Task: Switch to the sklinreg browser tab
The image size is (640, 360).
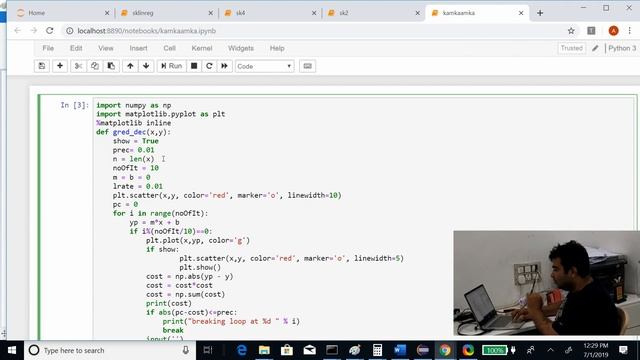Action: coord(167,13)
